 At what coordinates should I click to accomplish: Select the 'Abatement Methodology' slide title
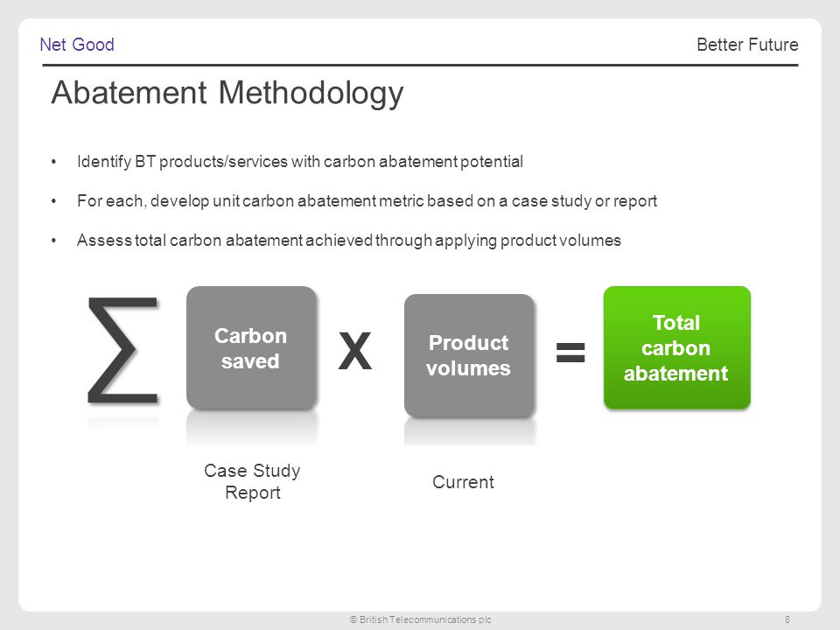tap(227, 94)
